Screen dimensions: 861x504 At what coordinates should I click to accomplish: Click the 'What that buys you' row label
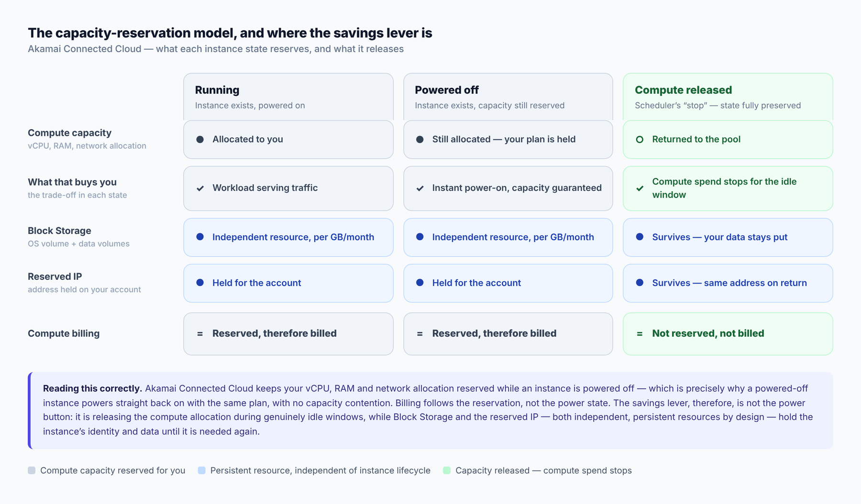[x=72, y=182]
